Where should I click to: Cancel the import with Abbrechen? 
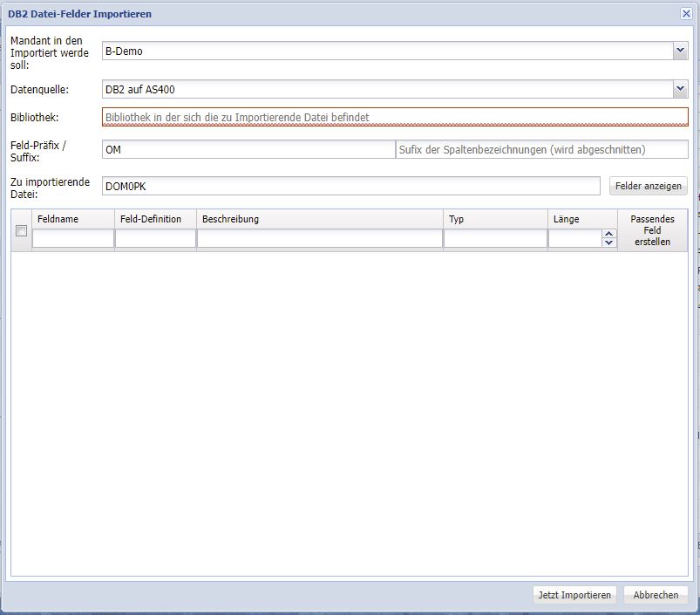pos(656,595)
